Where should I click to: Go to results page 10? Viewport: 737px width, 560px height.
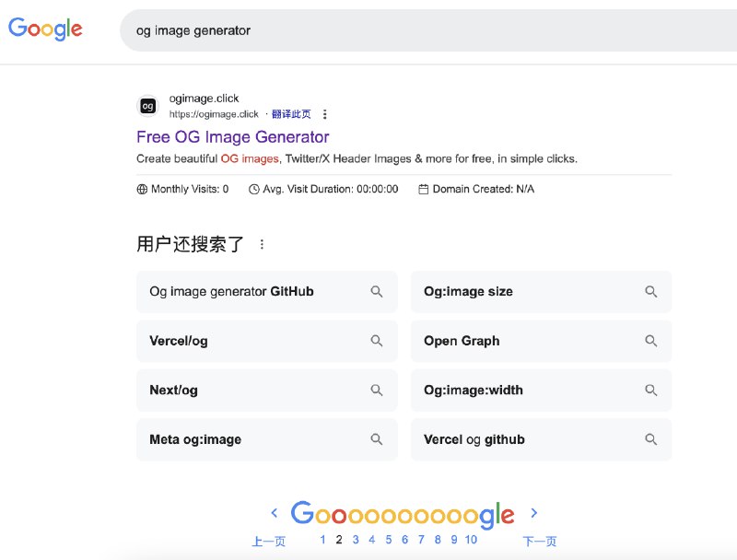471,540
